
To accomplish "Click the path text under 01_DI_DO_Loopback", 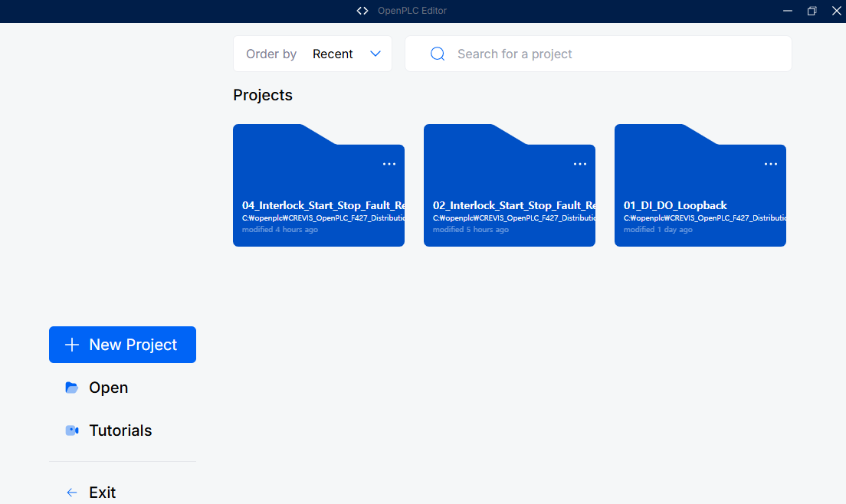I will tap(705, 218).
